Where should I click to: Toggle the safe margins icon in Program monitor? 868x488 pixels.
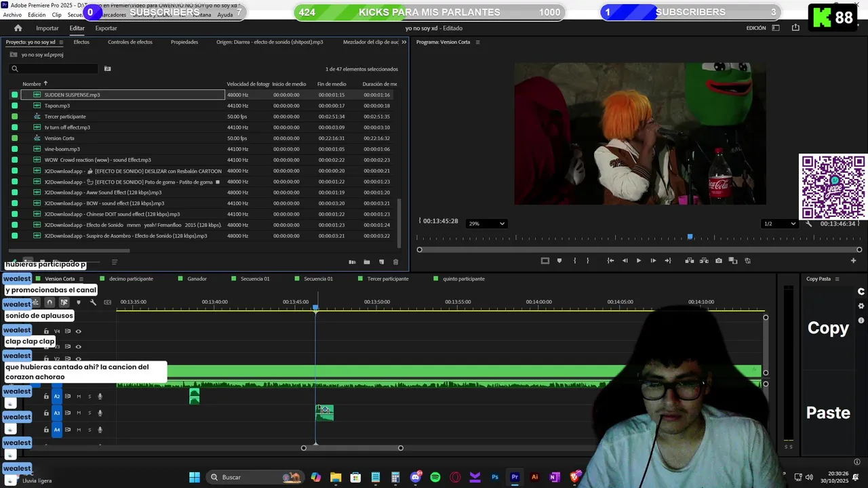coord(545,260)
